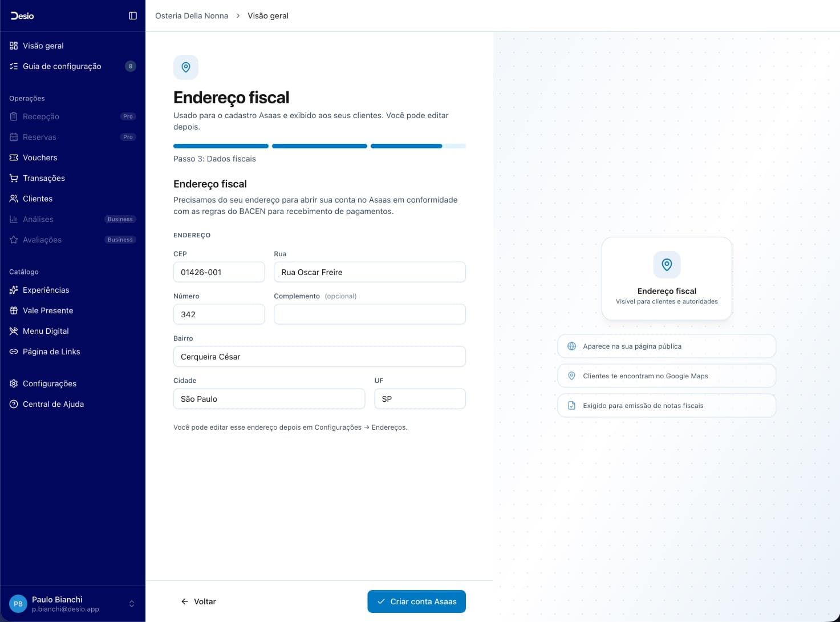The image size is (840, 622).
Task: Click the Central de Ajuda question icon
Action: pos(14,404)
